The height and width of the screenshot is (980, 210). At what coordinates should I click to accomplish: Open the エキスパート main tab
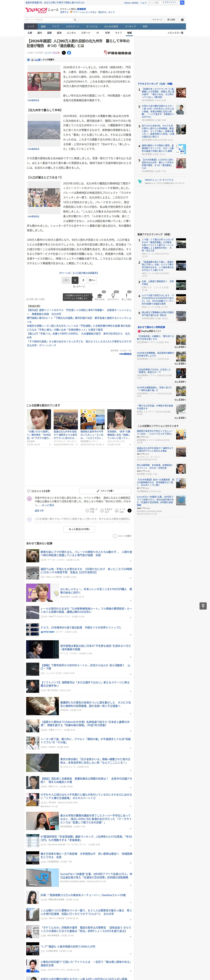(72, 27)
